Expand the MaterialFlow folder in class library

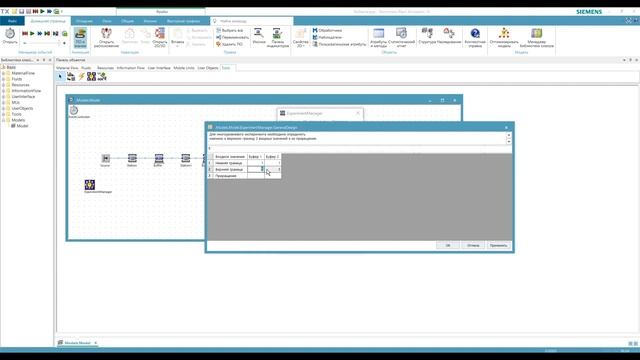point(4,73)
